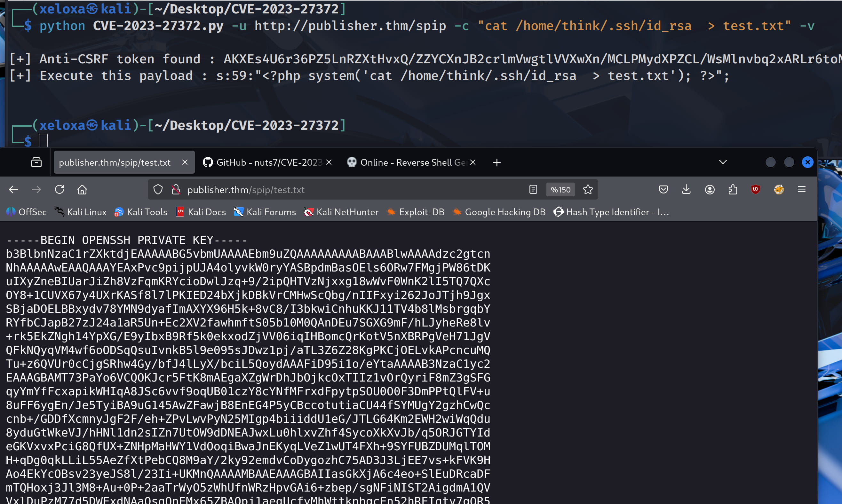Show the downloads panel
Screen dimensions: 842x504
(x=687, y=190)
